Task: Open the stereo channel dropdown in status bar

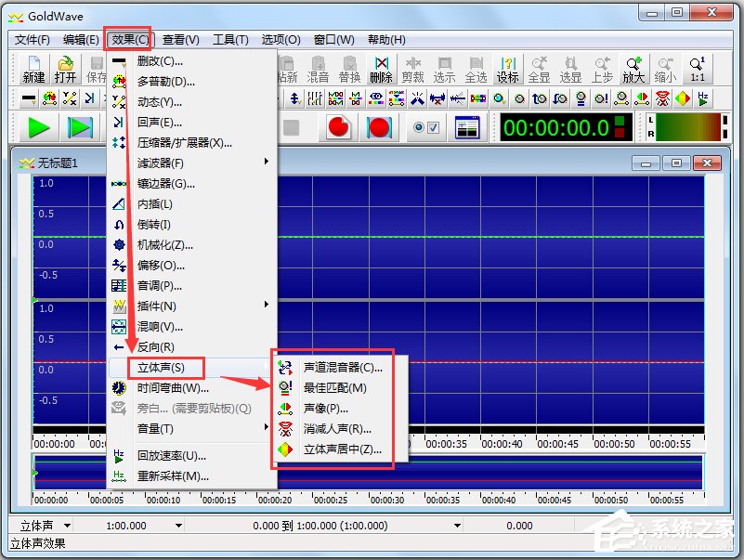Action: click(67, 526)
